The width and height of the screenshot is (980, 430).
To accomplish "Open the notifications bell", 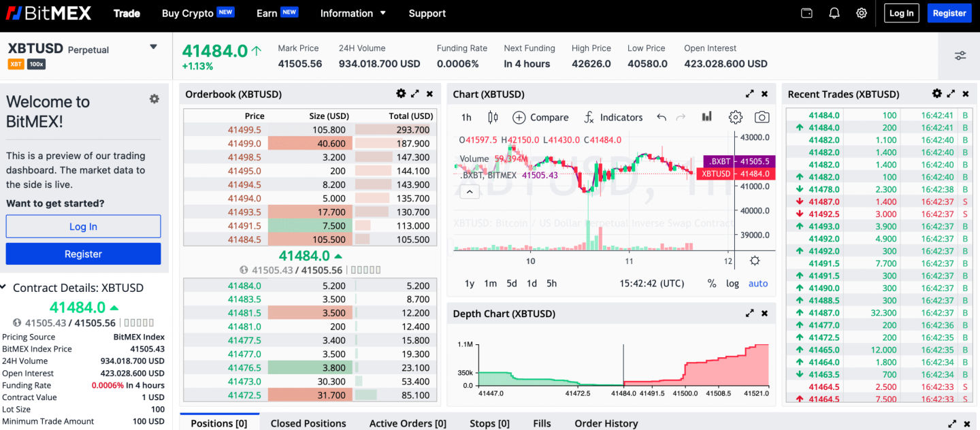I will pyautogui.click(x=834, y=13).
